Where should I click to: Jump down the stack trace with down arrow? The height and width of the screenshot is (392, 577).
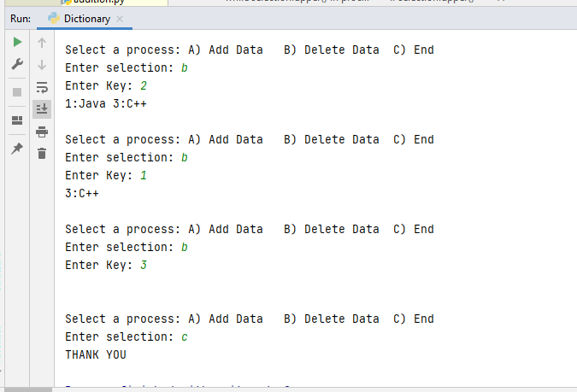[x=42, y=65]
